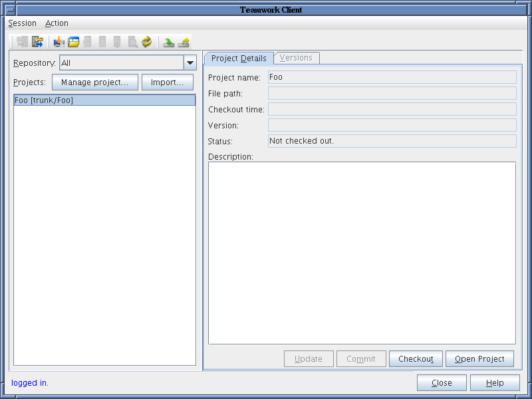Viewport: 532px width, 399px height.
Task: Click the Checkout button
Action: 416,358
